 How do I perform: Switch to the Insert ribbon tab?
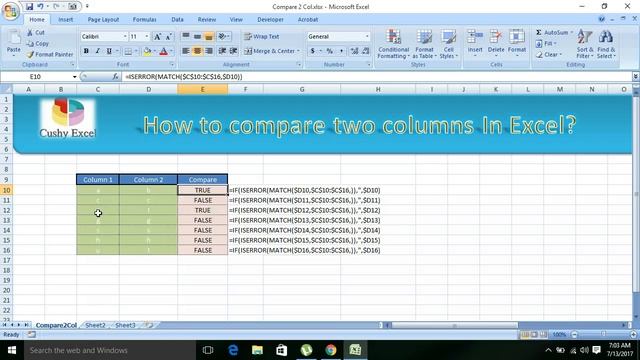[x=65, y=20]
